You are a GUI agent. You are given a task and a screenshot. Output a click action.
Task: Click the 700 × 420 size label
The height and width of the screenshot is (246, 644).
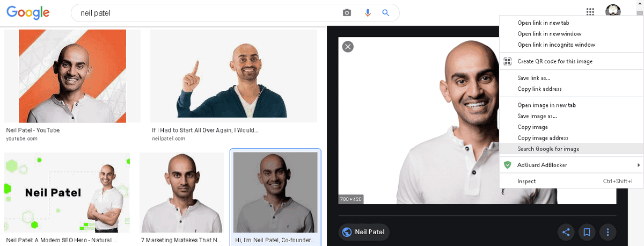352,199
